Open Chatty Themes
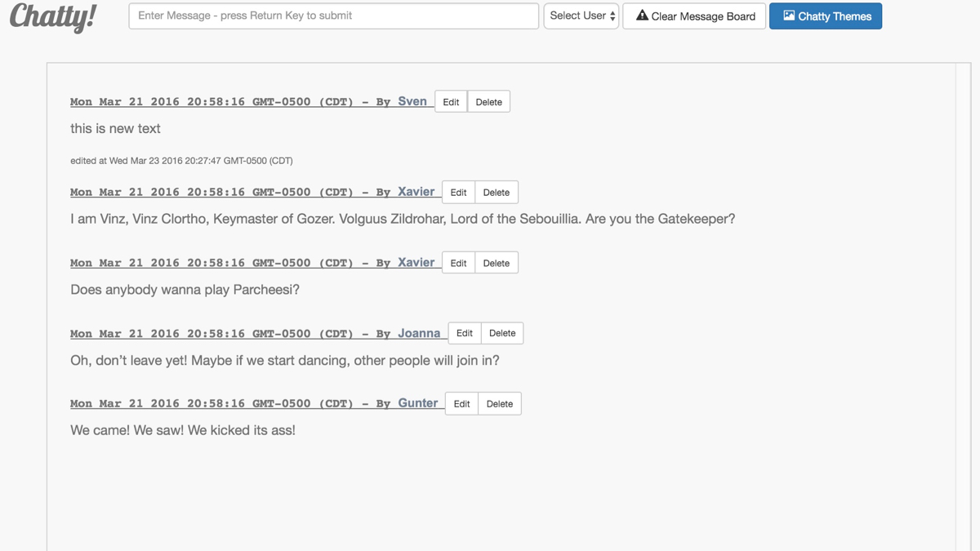Image resolution: width=980 pixels, height=551 pixels. [826, 16]
